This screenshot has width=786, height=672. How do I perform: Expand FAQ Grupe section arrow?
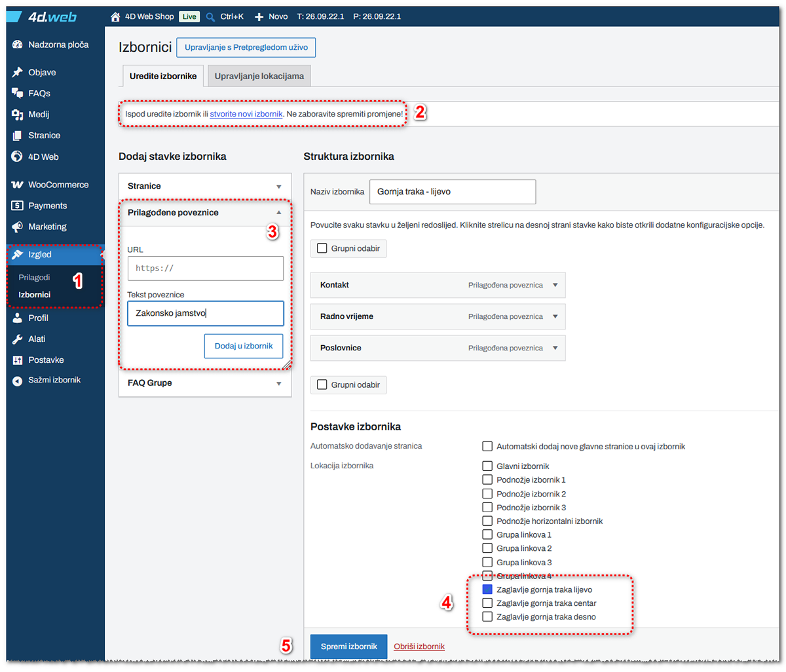(278, 384)
